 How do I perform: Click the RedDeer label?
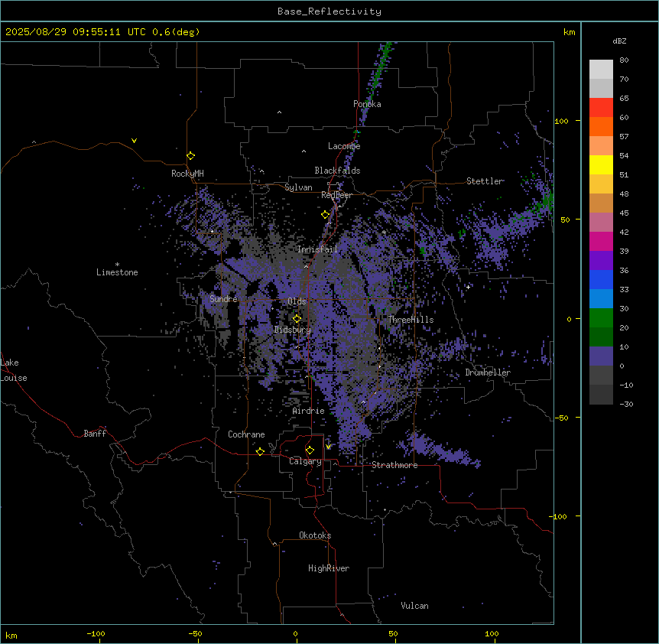point(336,195)
